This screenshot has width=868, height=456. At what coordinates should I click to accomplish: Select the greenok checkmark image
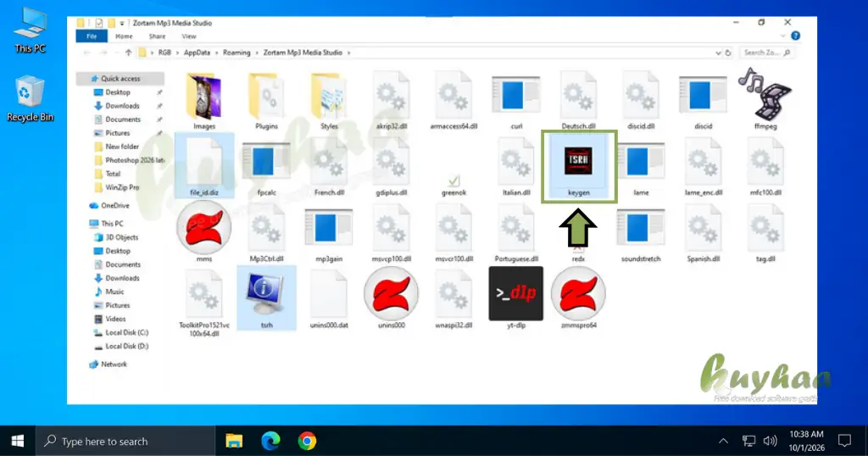coord(453,181)
